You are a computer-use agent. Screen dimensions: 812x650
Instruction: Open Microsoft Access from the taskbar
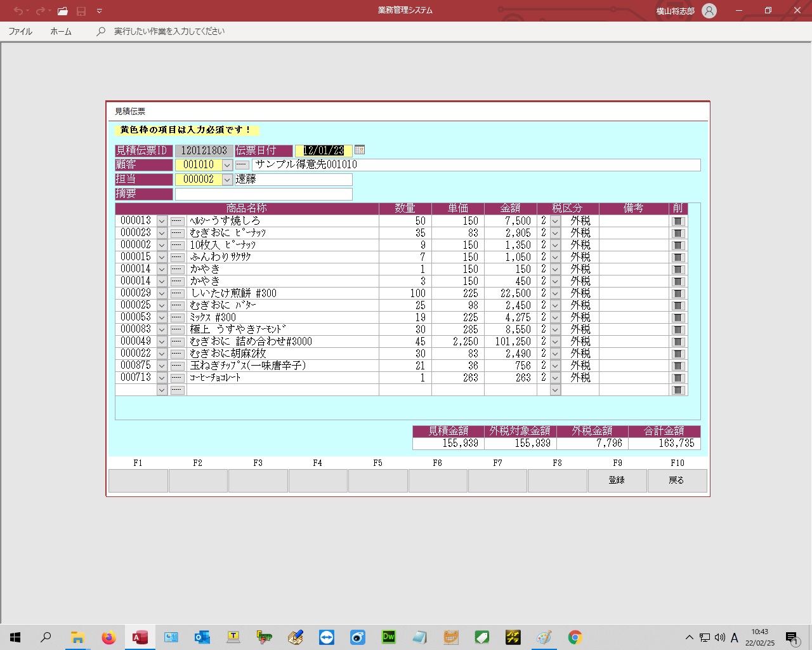(x=140, y=637)
